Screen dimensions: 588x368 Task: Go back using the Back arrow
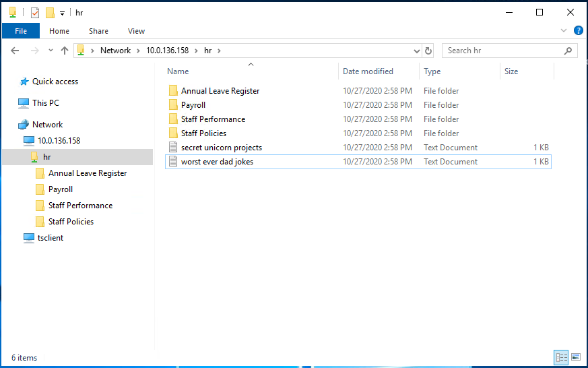click(x=15, y=51)
